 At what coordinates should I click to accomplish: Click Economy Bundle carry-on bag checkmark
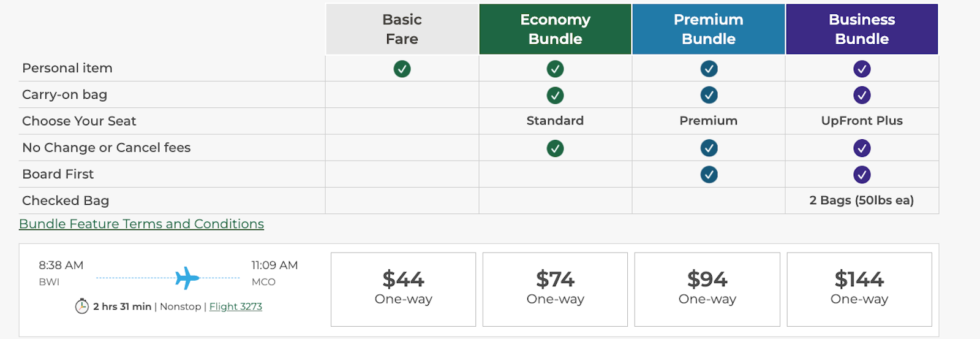click(555, 95)
